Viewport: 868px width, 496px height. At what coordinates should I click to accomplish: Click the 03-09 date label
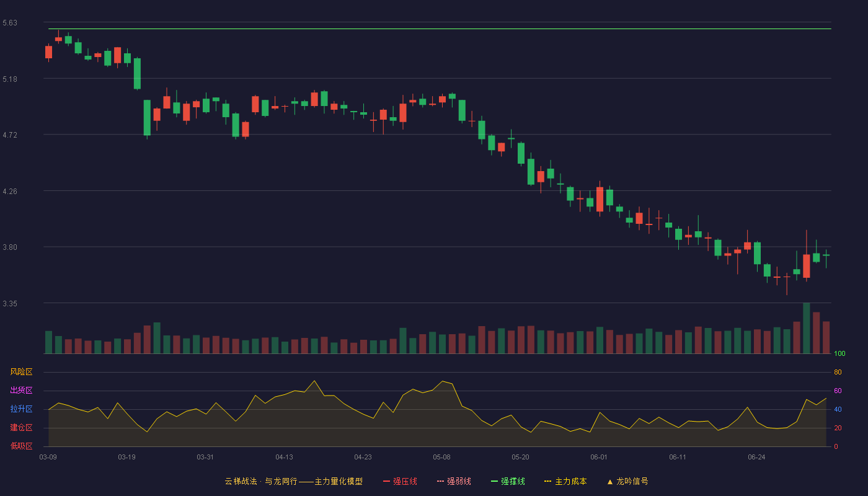click(48, 457)
